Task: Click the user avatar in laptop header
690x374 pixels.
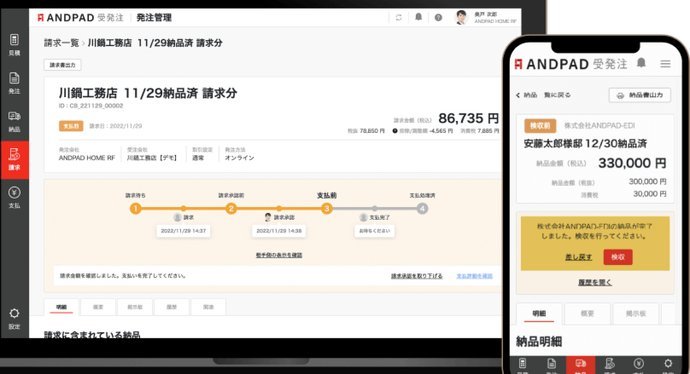Action: pos(461,17)
